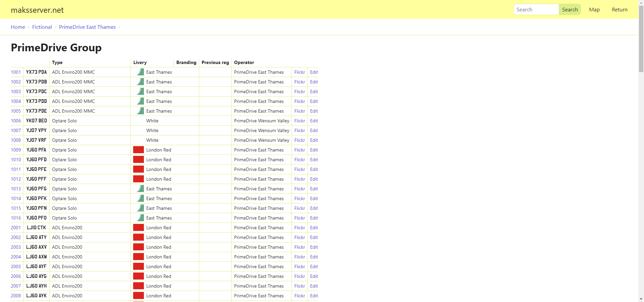Click the scrollbar down arrow

point(641,299)
